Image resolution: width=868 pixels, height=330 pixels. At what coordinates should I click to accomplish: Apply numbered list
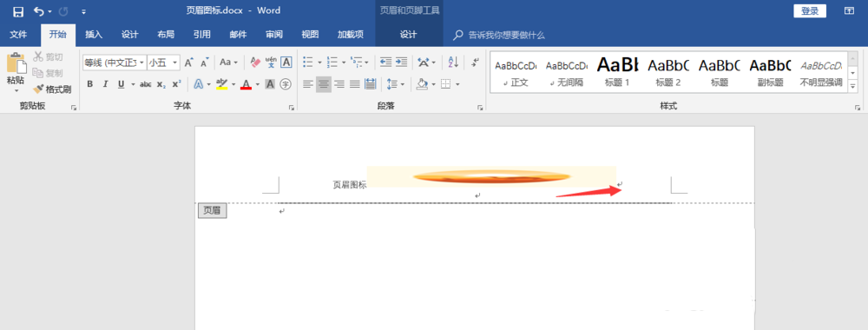pos(332,62)
